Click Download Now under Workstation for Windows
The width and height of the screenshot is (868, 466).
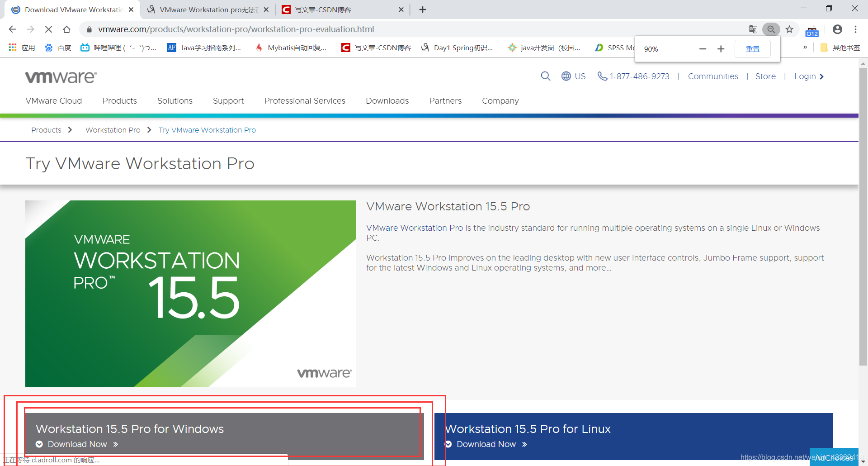point(77,444)
